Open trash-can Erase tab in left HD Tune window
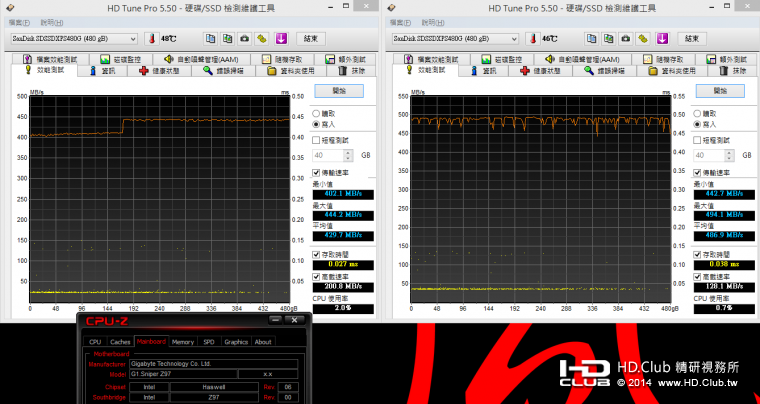Screen dimensions: 760x404 [x=352, y=71]
